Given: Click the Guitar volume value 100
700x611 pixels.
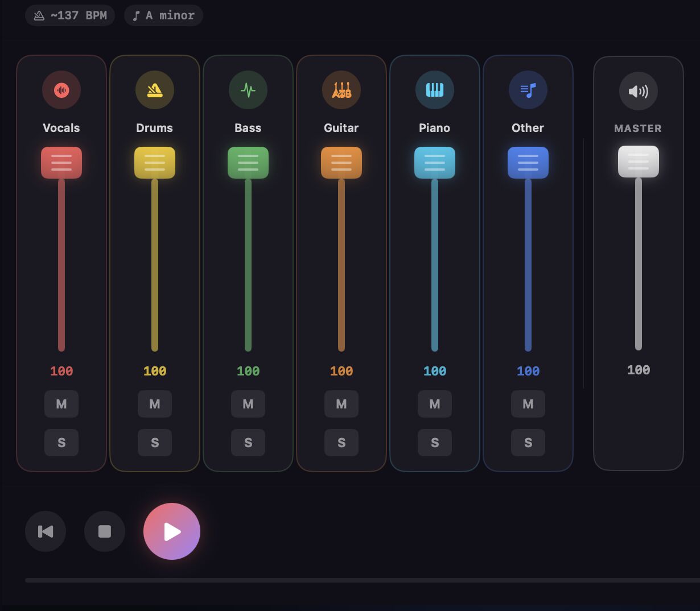Looking at the screenshot, I should point(341,371).
